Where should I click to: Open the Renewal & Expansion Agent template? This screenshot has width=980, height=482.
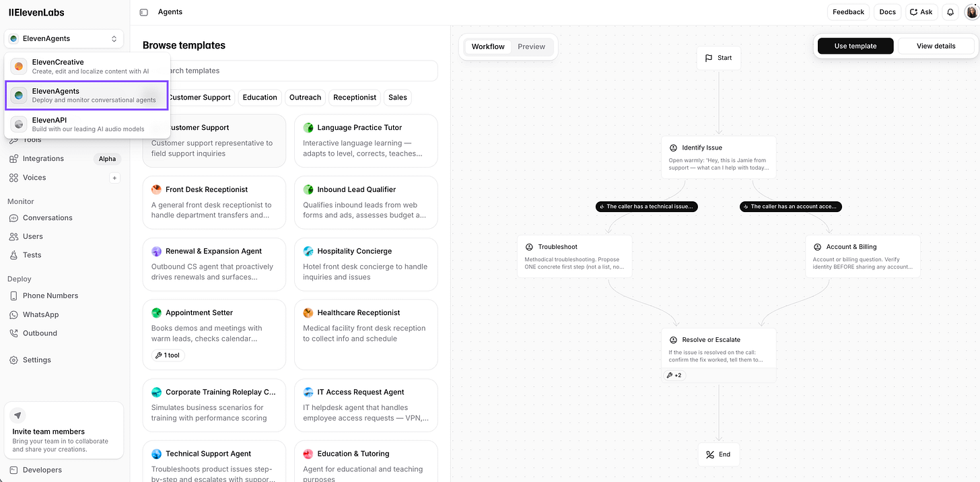[214, 264]
